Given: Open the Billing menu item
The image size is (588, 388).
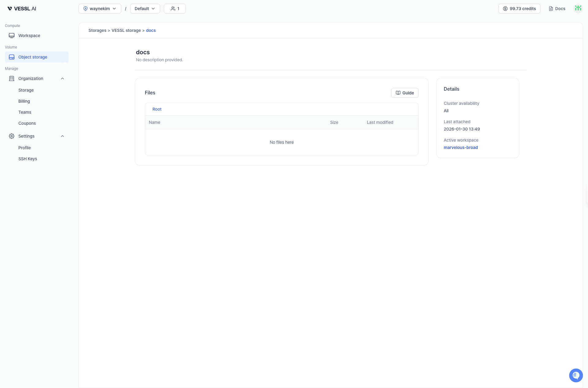Looking at the screenshot, I should [24, 101].
